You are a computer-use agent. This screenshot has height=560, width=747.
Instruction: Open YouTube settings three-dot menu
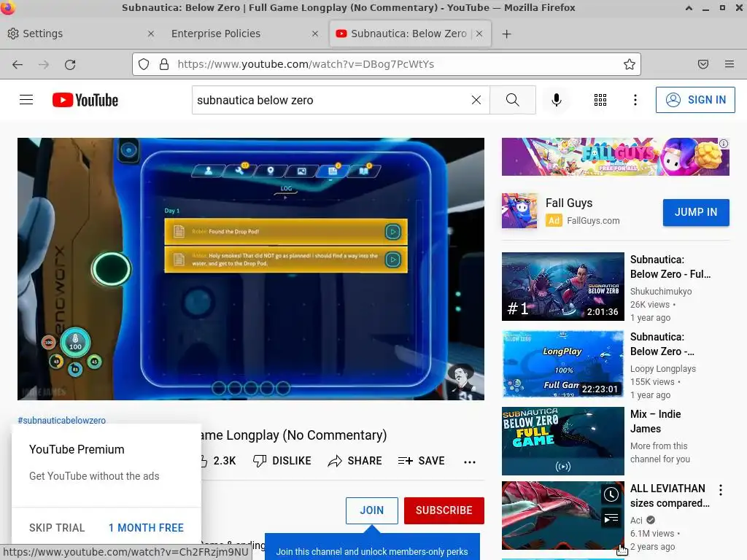(x=635, y=100)
